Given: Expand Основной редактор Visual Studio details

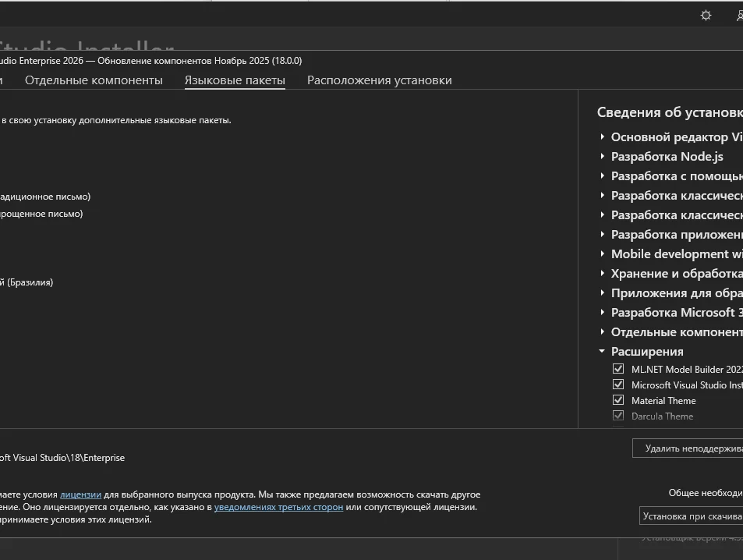Looking at the screenshot, I should [602, 136].
